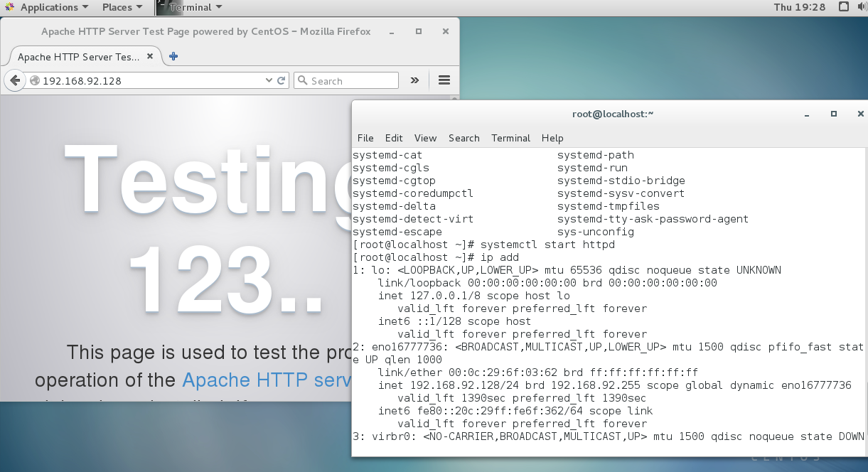Click Firefox back arrow button
Image resolution: width=868 pixels, height=472 pixels.
(x=15, y=80)
